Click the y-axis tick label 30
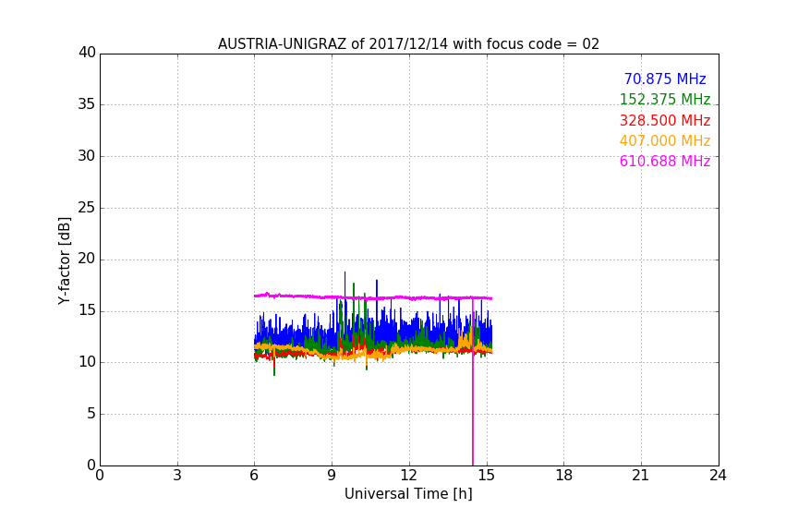The image size is (798, 532). pyautogui.click(x=87, y=156)
